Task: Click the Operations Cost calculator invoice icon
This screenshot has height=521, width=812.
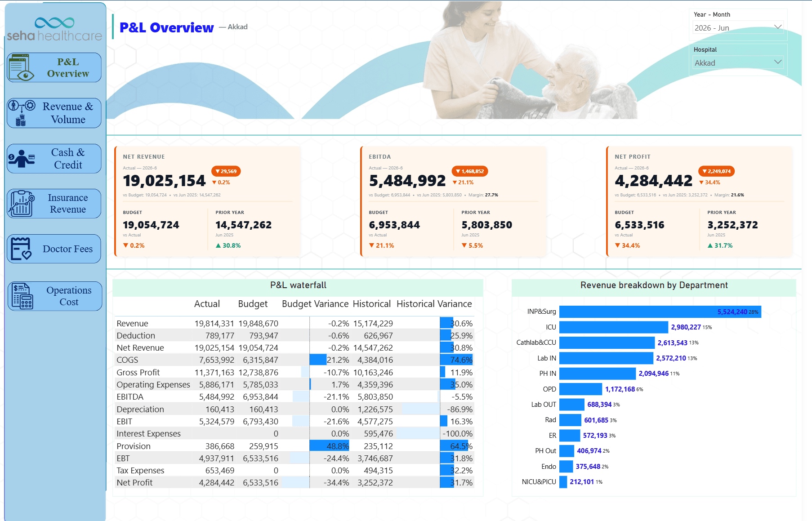Action: tap(22, 296)
